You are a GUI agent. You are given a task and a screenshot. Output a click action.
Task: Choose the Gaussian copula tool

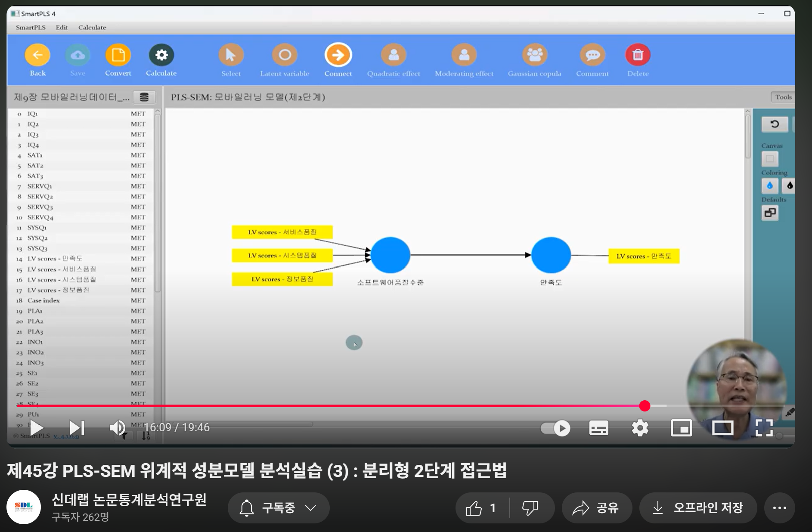535,55
